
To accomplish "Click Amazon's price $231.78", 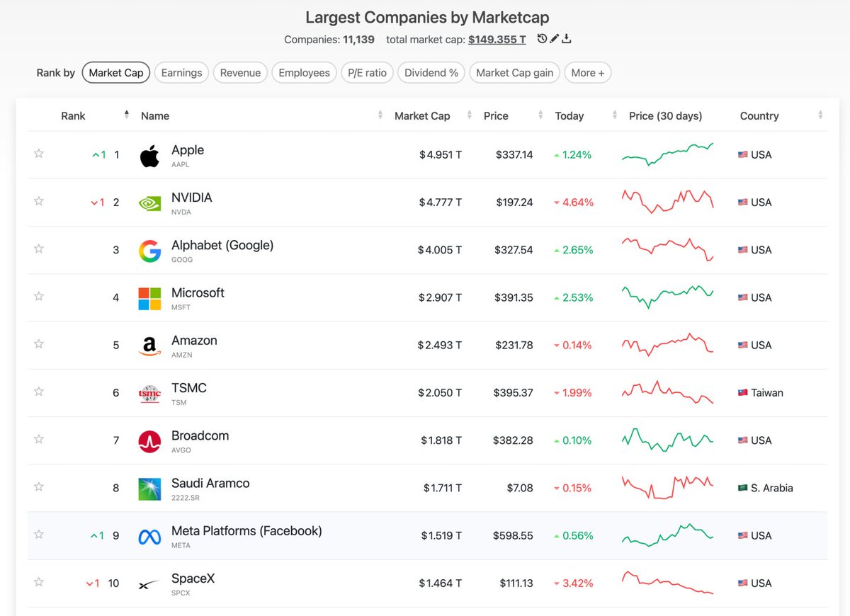I will 514,346.
